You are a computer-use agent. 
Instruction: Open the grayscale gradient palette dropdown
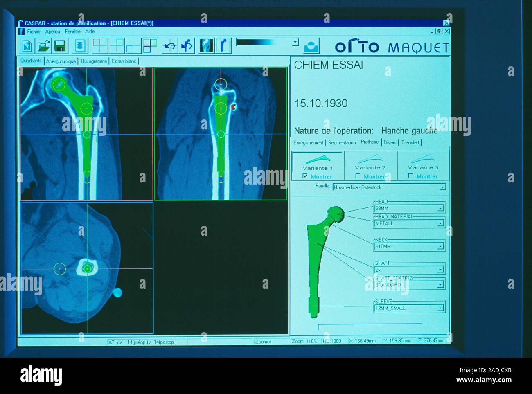click(295, 42)
